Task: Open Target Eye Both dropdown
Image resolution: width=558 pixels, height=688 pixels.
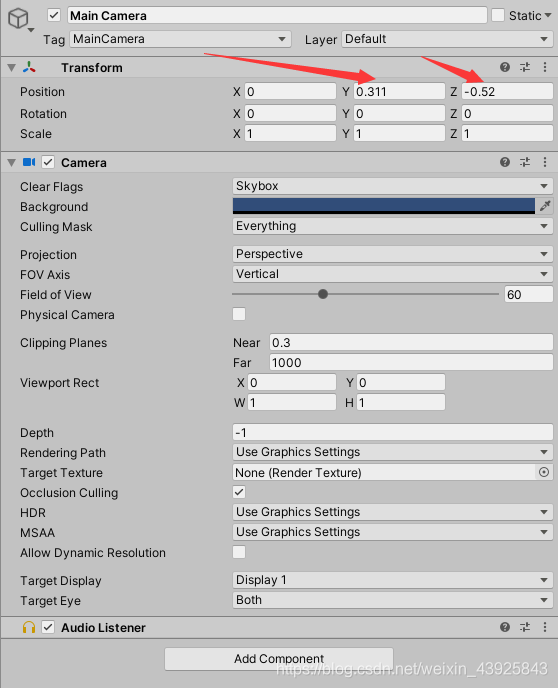Action: point(393,600)
